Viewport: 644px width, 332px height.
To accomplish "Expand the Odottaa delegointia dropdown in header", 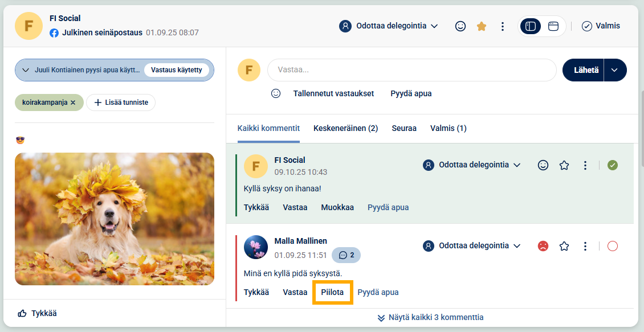I will click(389, 26).
